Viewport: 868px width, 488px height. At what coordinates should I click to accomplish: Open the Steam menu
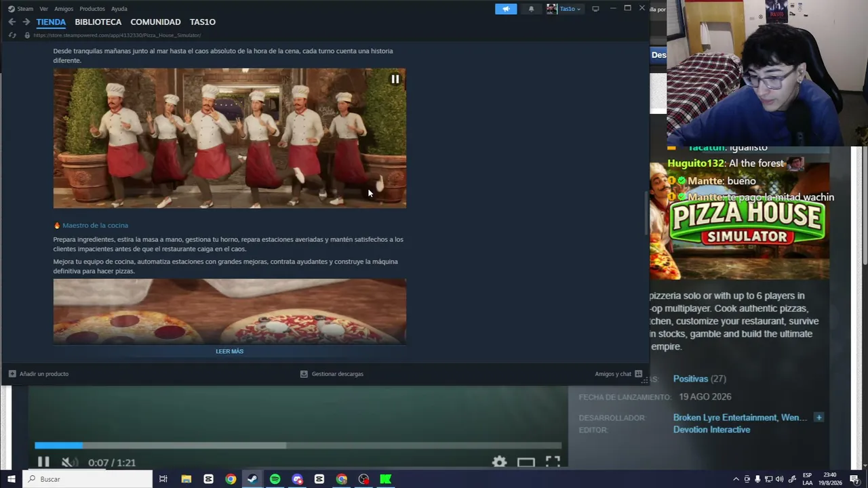click(x=20, y=9)
